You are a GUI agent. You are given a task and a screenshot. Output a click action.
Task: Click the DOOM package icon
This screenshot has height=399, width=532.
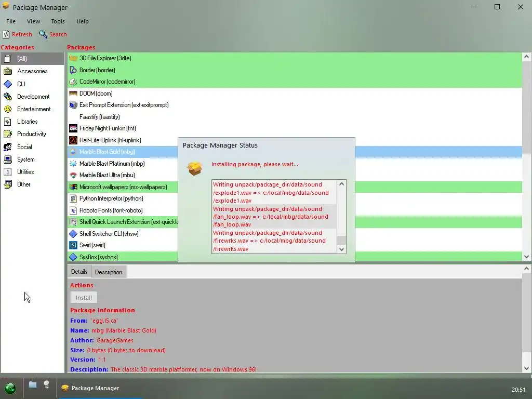[x=73, y=94]
